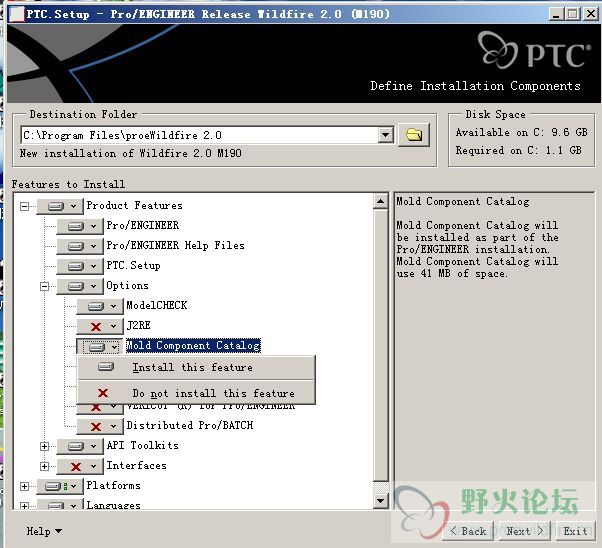Minimize the PTC.Setup window
The width and height of the screenshot is (602, 548).
(x=556, y=14)
